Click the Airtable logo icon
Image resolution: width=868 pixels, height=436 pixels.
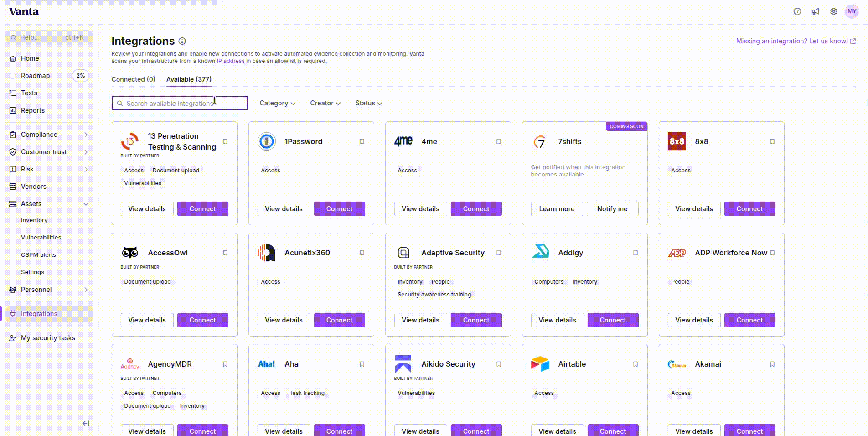540,364
